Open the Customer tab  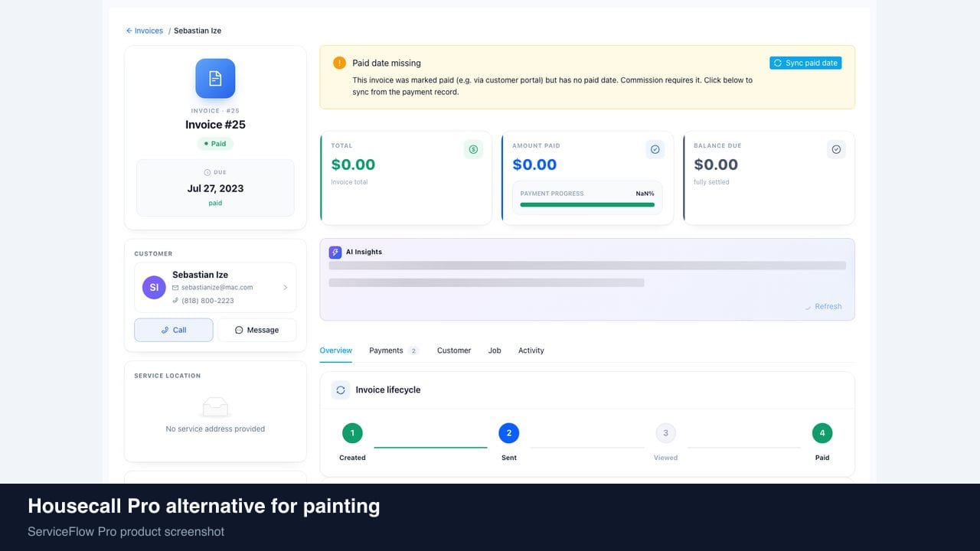(x=454, y=350)
